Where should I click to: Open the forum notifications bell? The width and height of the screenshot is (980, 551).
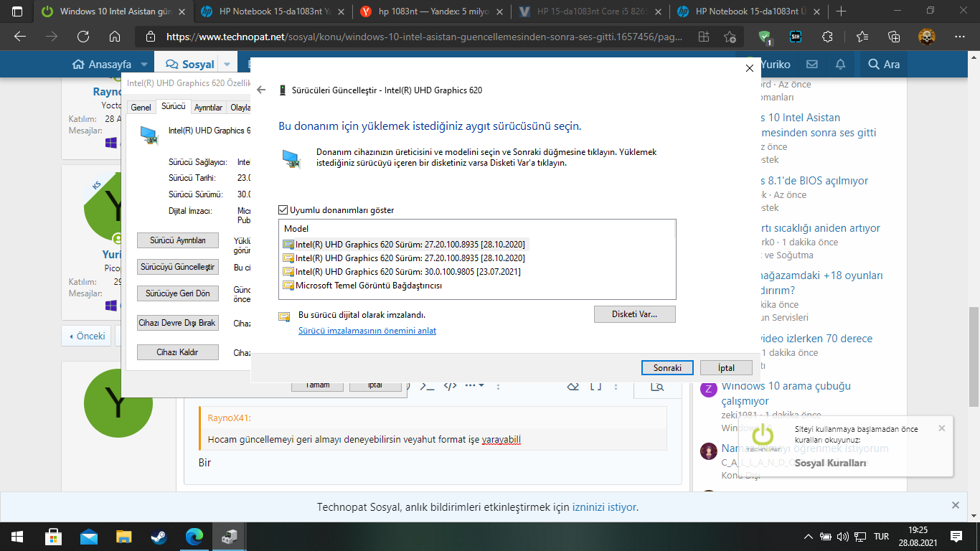(x=841, y=64)
